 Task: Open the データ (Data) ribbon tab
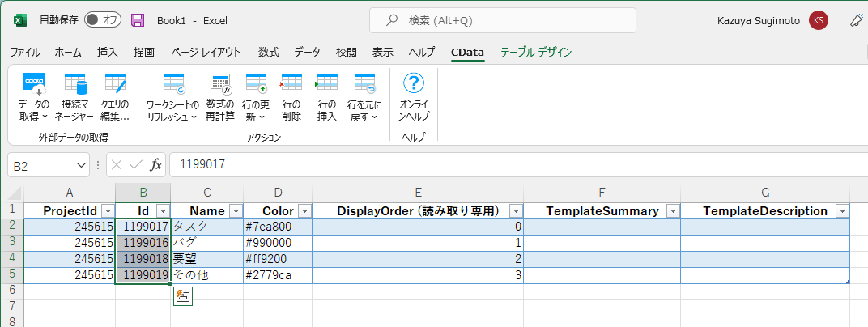coord(307,53)
